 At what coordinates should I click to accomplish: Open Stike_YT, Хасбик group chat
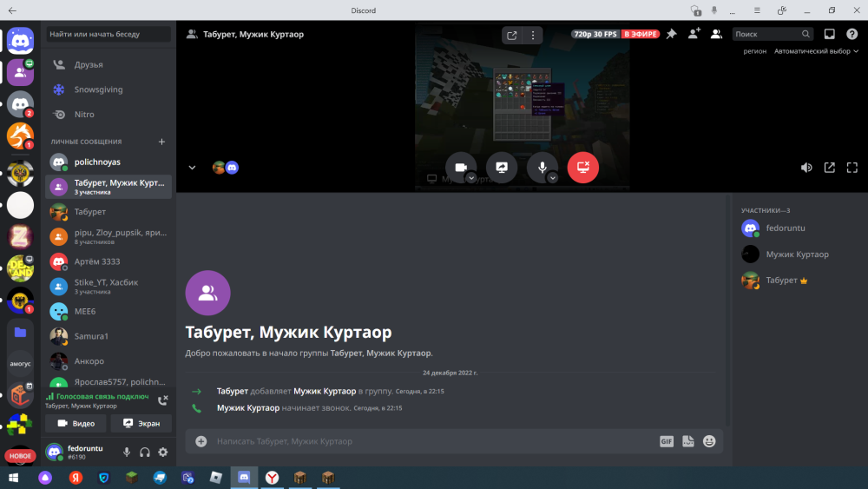click(x=108, y=287)
